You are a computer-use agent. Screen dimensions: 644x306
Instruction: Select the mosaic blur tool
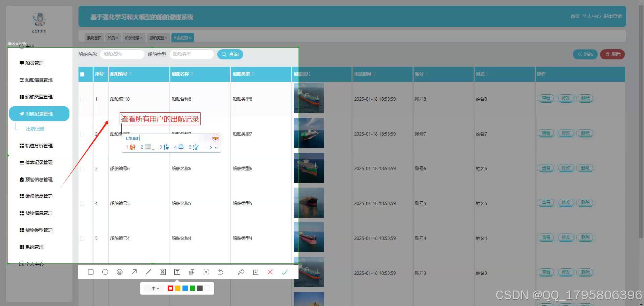point(163,272)
